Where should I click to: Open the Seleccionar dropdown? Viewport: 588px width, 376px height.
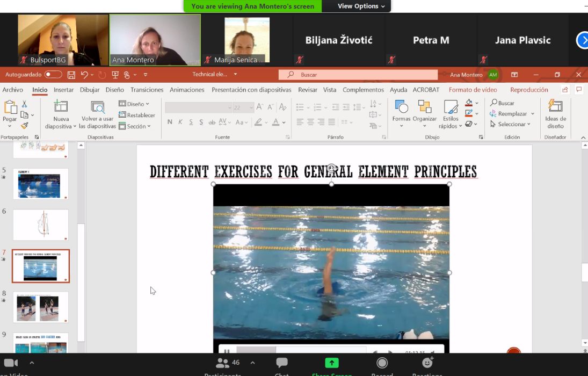pyautogui.click(x=510, y=124)
